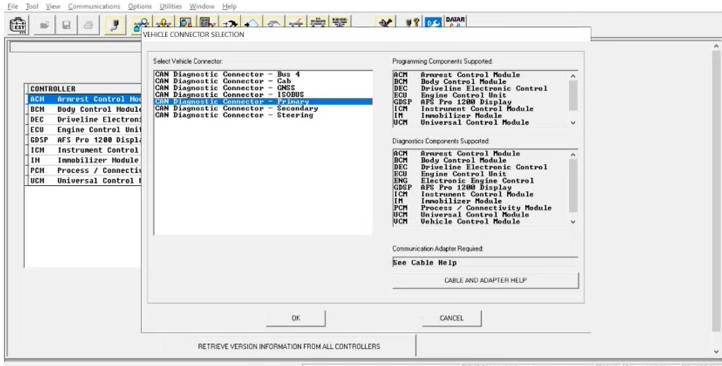Click RETRIEVE VERSION INFORMATION FROM ALL CONTROLLERS

(x=289, y=346)
